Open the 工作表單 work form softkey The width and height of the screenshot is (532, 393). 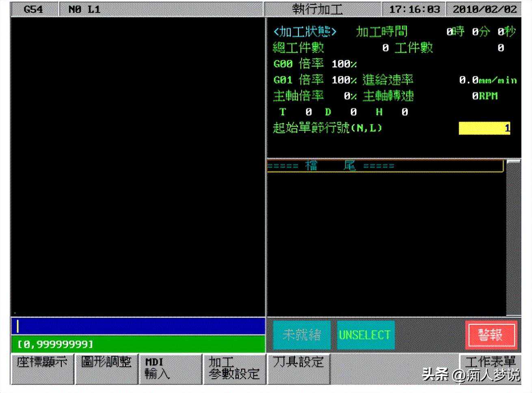pos(490,361)
